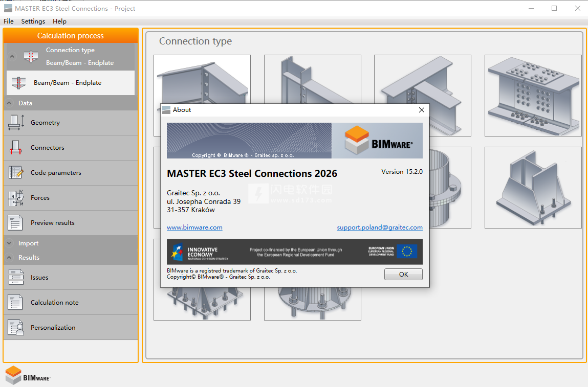Click the Geometry dimension icon
Image resolution: width=588 pixels, height=387 pixels.
tap(16, 123)
